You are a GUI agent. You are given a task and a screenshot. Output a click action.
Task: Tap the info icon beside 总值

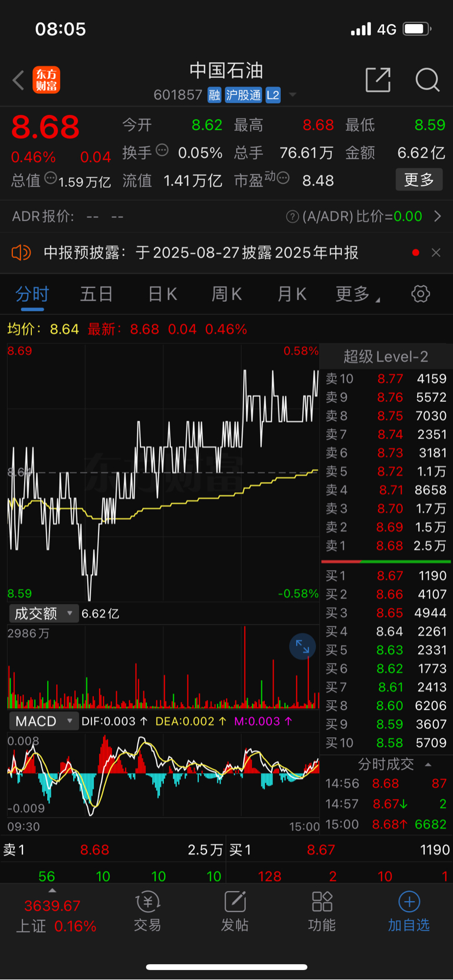click(x=51, y=177)
